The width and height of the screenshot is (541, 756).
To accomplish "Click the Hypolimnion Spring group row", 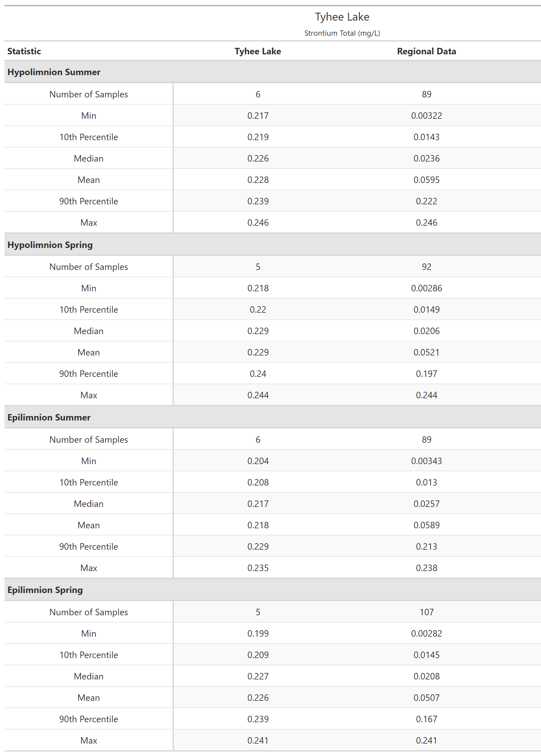I will [x=50, y=245].
